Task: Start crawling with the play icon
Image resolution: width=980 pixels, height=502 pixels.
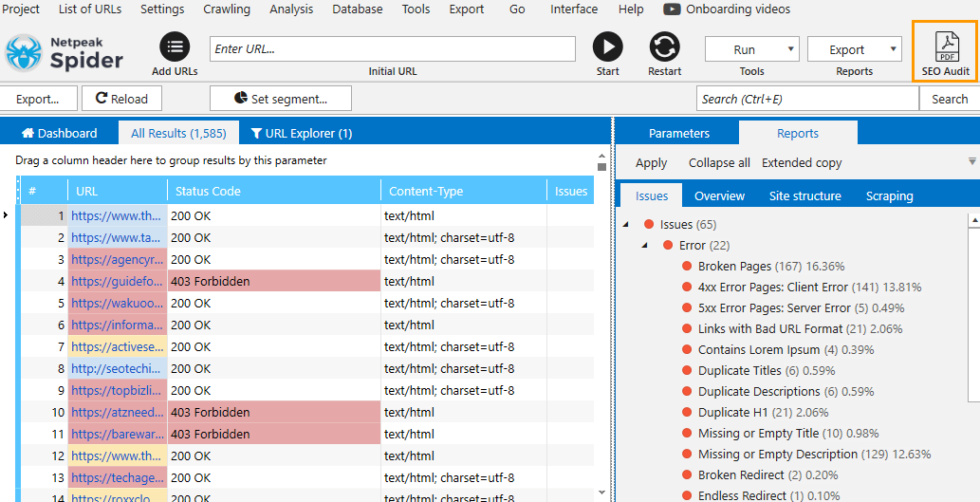Action: (x=607, y=46)
